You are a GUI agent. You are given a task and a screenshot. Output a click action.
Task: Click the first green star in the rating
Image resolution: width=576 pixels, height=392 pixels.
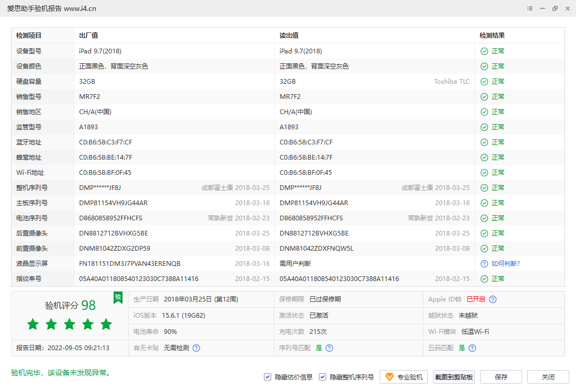coord(32,324)
